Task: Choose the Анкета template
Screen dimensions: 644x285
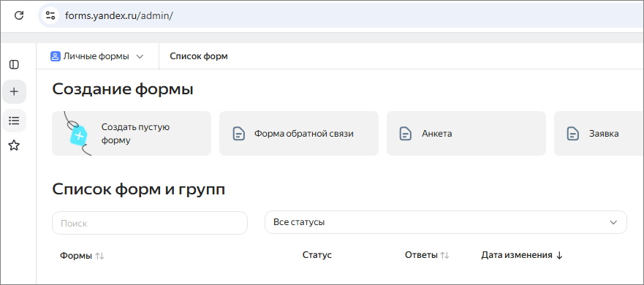Action: [x=466, y=134]
